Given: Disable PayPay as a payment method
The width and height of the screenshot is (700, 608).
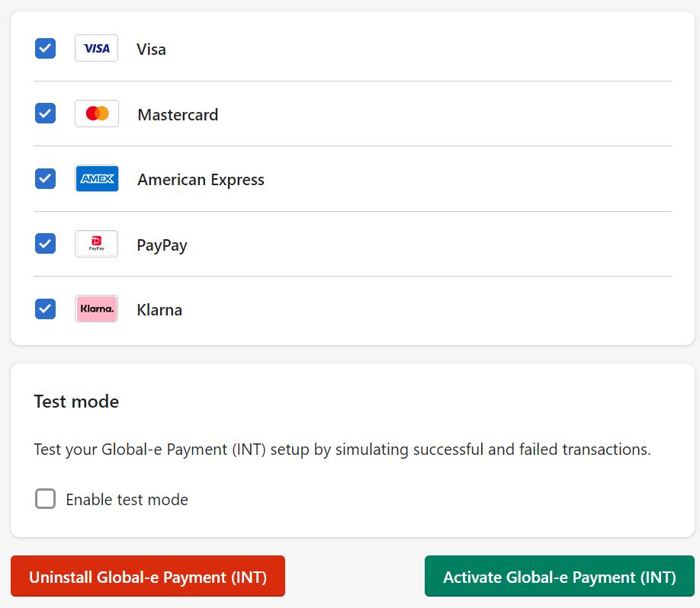Looking at the screenshot, I should click(45, 243).
